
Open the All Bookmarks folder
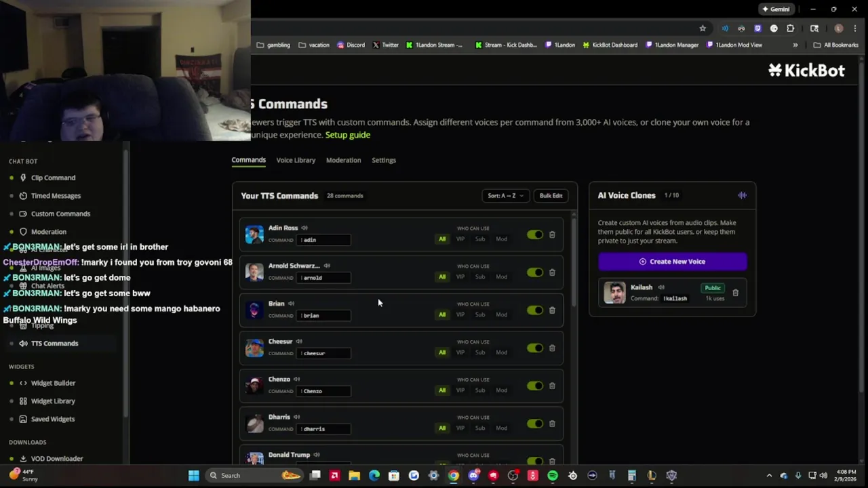click(x=836, y=45)
